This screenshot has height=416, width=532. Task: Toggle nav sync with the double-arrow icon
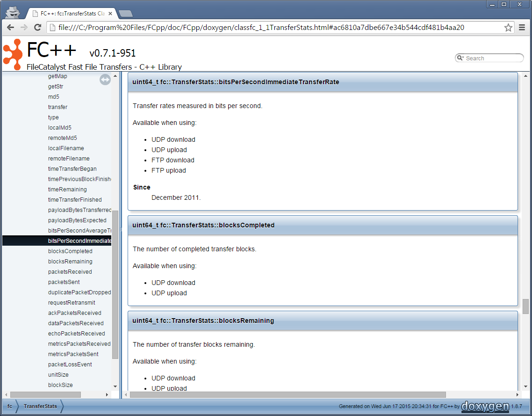[105, 80]
